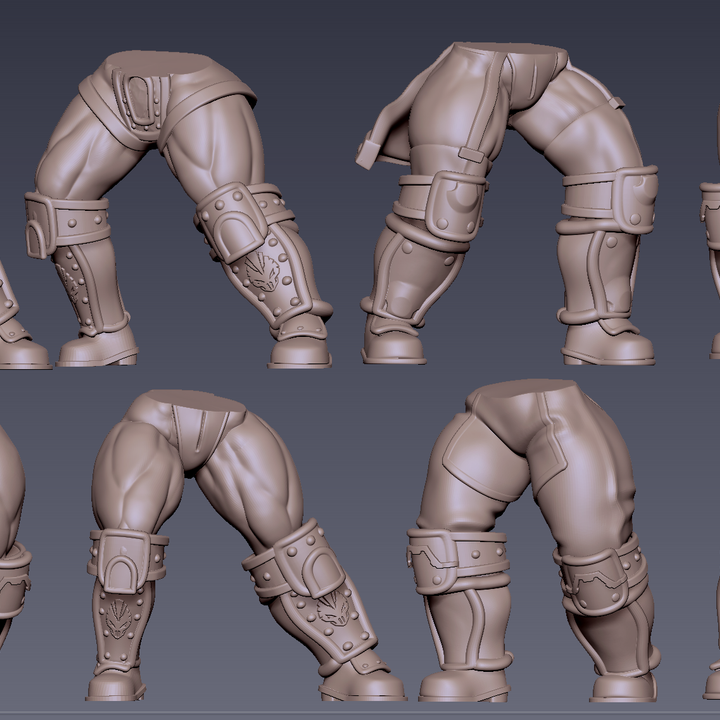Screen dimensions: 720x720
Task: Click the emblem on the bottom-left model's upright shin guard
Action: coord(118,619)
